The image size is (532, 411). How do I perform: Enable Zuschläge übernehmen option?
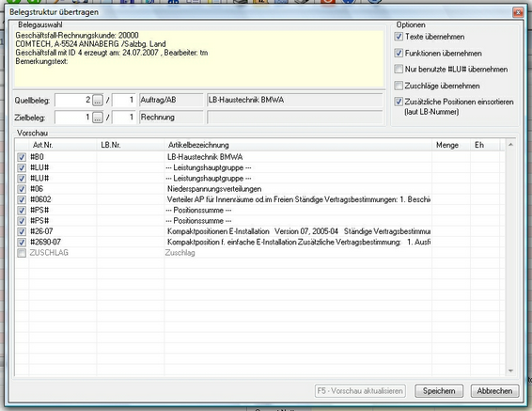click(x=399, y=86)
